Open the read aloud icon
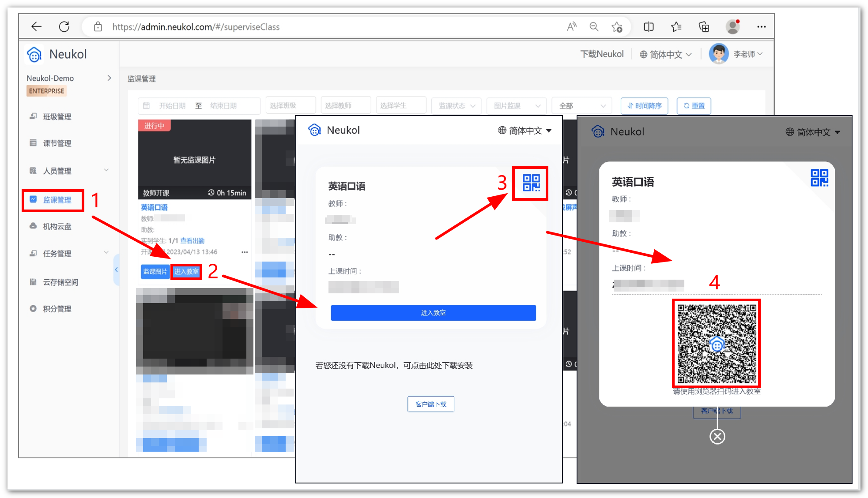868x498 pixels. click(x=572, y=27)
